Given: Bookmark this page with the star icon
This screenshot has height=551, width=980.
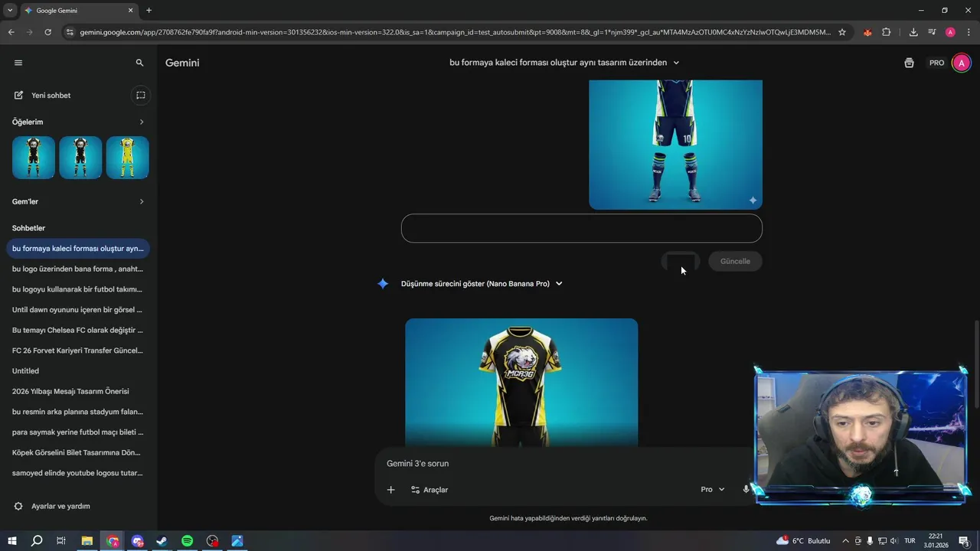Looking at the screenshot, I should [x=842, y=32].
